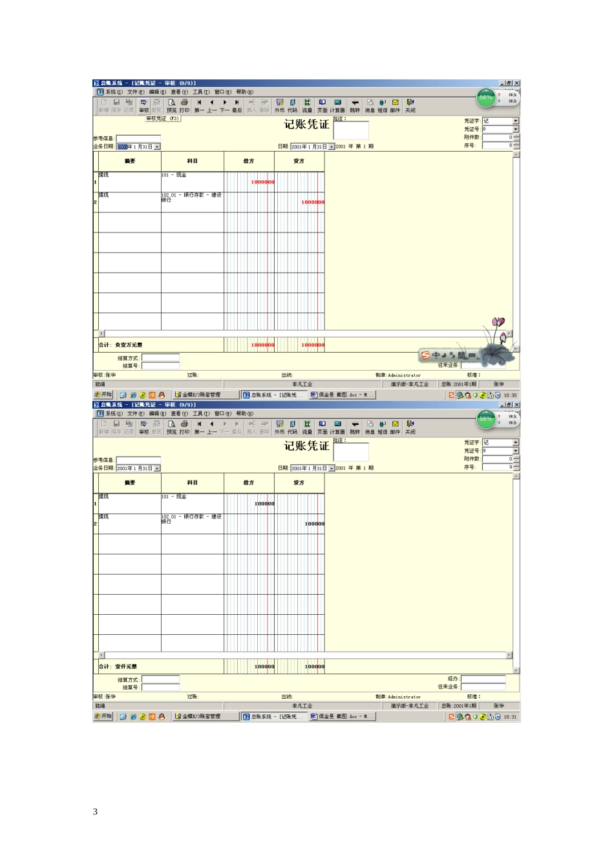This screenshot has width=614, height=868.
Task: Go to 下一 next voucher in (8/9) window
Action: 224,106
